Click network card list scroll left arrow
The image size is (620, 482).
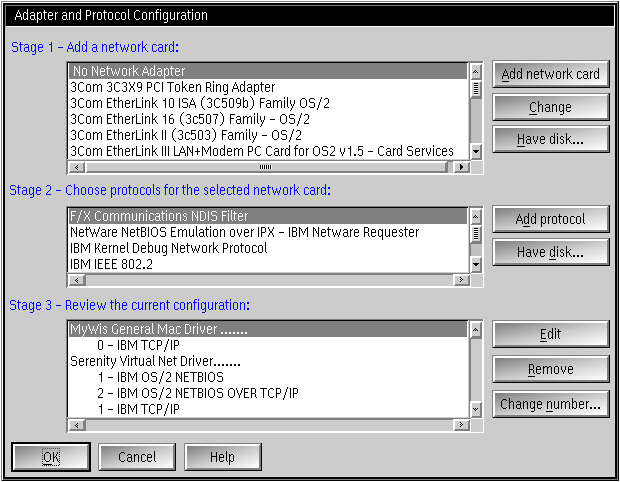coord(77,167)
